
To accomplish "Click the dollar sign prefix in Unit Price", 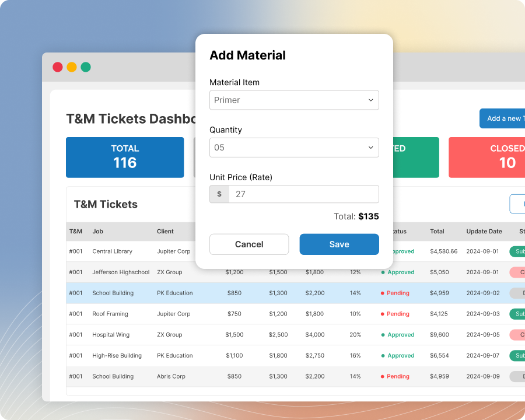I will (x=219, y=194).
